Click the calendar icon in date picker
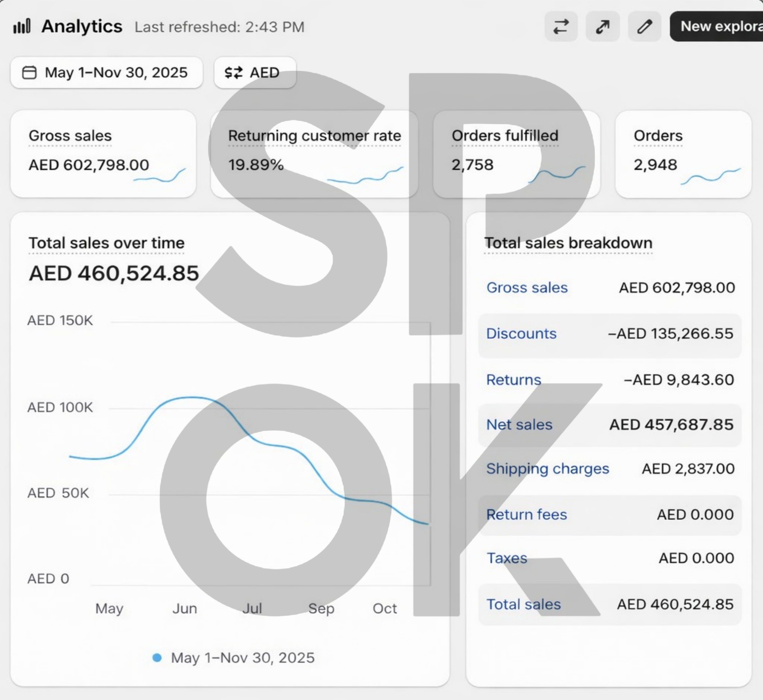 pyautogui.click(x=29, y=72)
